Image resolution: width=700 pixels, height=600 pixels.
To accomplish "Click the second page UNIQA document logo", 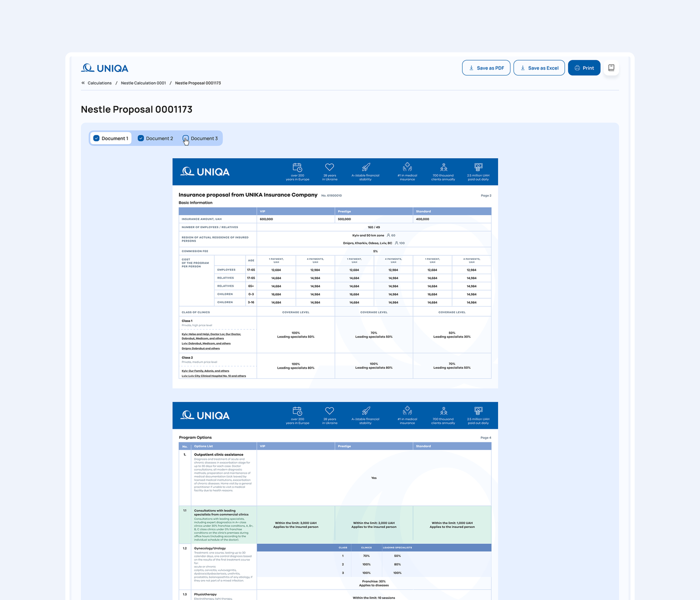I will click(205, 415).
